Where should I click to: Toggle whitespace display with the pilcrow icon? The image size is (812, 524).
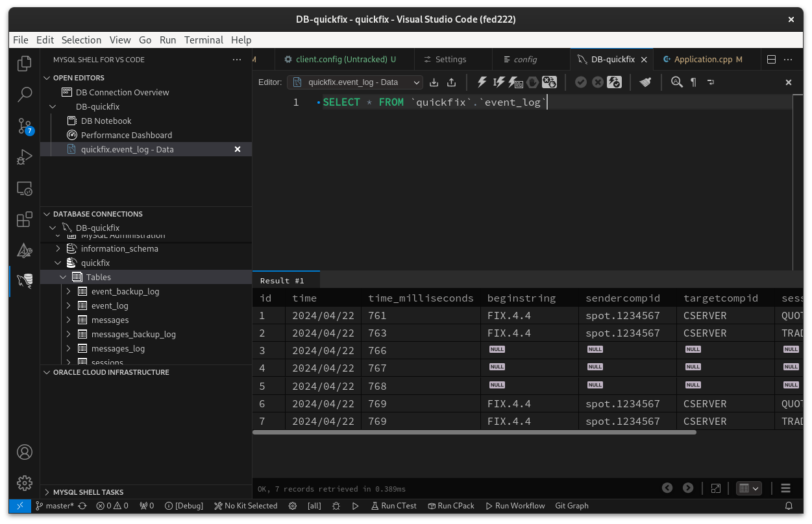tap(693, 82)
